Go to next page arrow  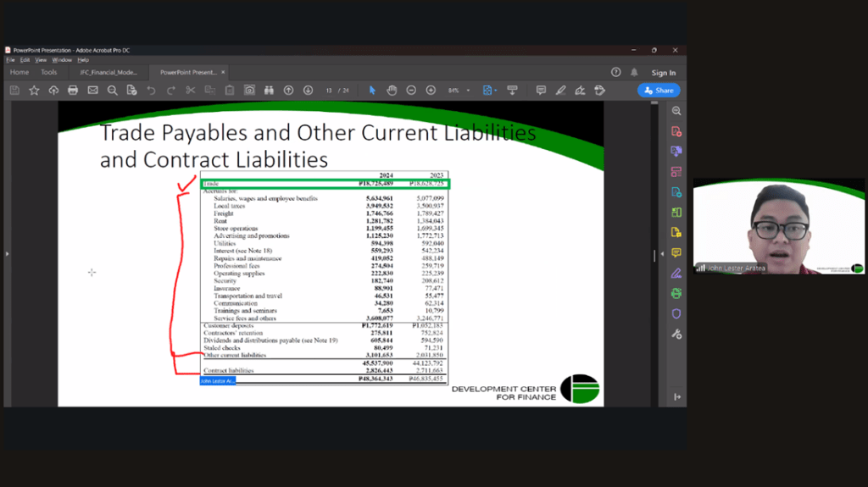click(x=308, y=90)
